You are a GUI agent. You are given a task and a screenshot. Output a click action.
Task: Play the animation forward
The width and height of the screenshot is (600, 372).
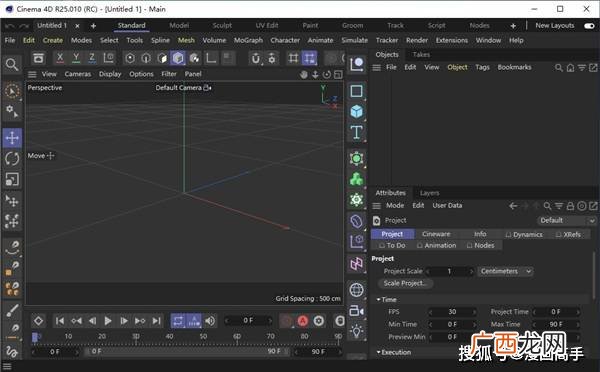[x=108, y=321]
